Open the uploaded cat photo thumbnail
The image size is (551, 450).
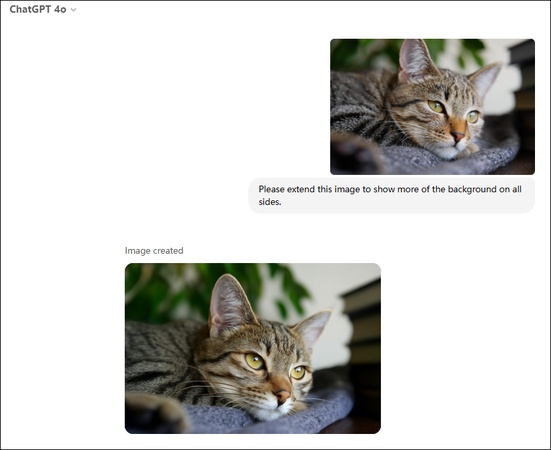pos(432,106)
